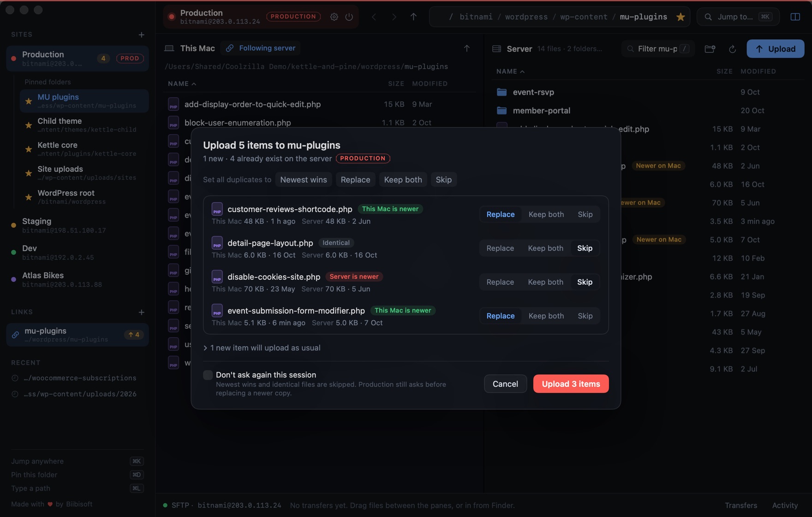Image resolution: width=812 pixels, height=517 pixels.
Task: Open the Activity tab in status bar
Action: [x=785, y=505]
